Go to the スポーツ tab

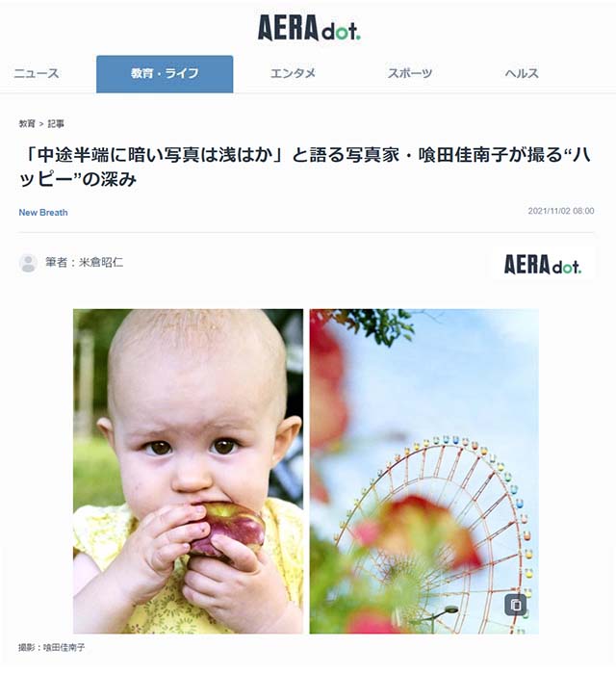(410, 73)
